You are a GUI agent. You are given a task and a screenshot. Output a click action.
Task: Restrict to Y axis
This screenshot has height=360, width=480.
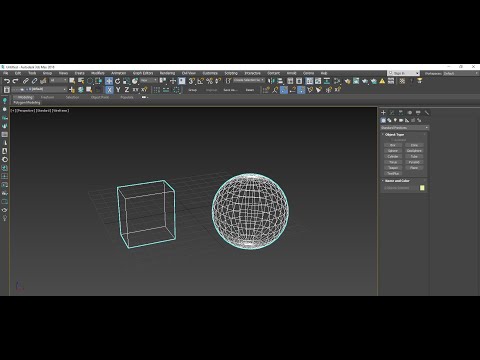click(118, 90)
